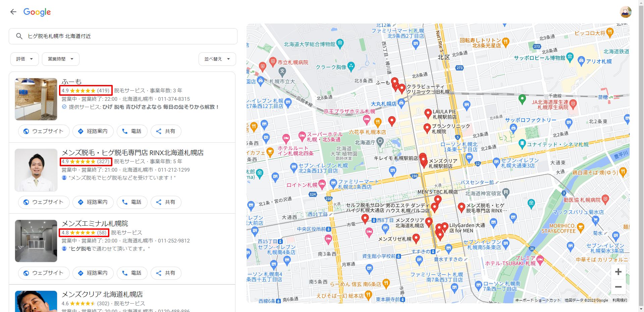The height and width of the screenshot is (312, 644).
Task: Click the 回転寿しトリトン restaurant marker
Action: 506,42
